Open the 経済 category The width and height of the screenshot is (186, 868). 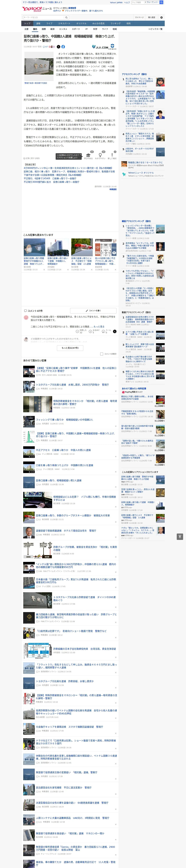pos(52,29)
